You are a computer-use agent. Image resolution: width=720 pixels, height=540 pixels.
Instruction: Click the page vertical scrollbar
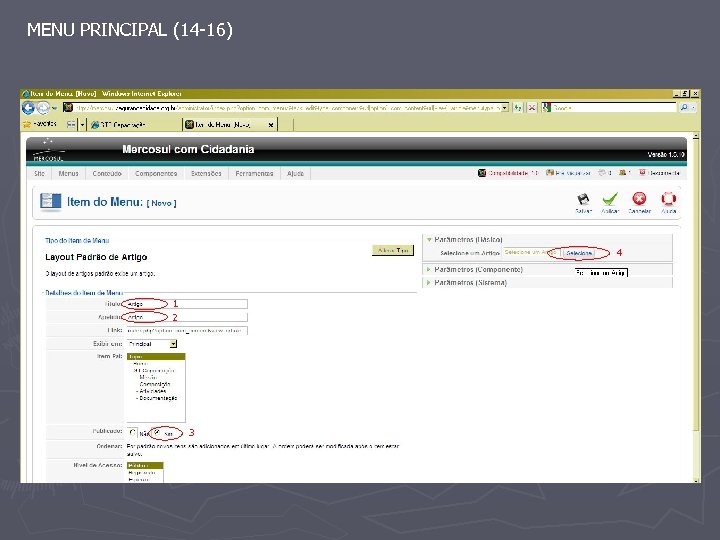click(696, 307)
